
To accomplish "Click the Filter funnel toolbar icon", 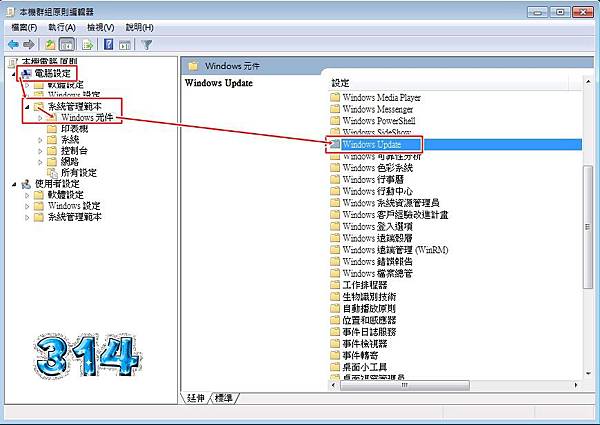I will click(147, 45).
